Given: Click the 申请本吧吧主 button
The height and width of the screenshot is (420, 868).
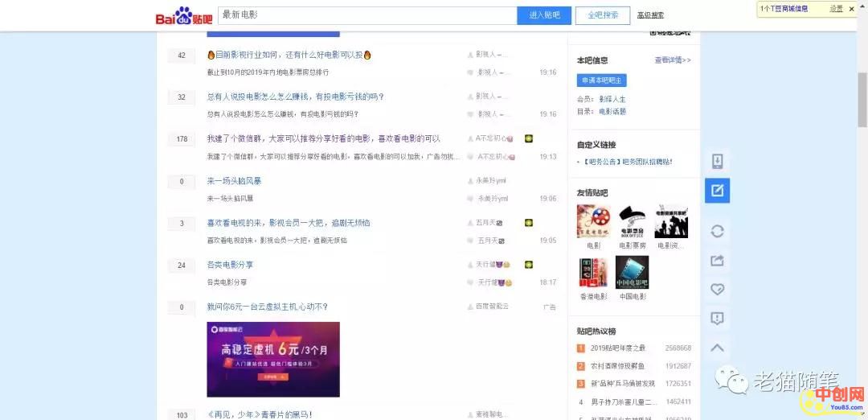Looking at the screenshot, I should pyautogui.click(x=601, y=80).
